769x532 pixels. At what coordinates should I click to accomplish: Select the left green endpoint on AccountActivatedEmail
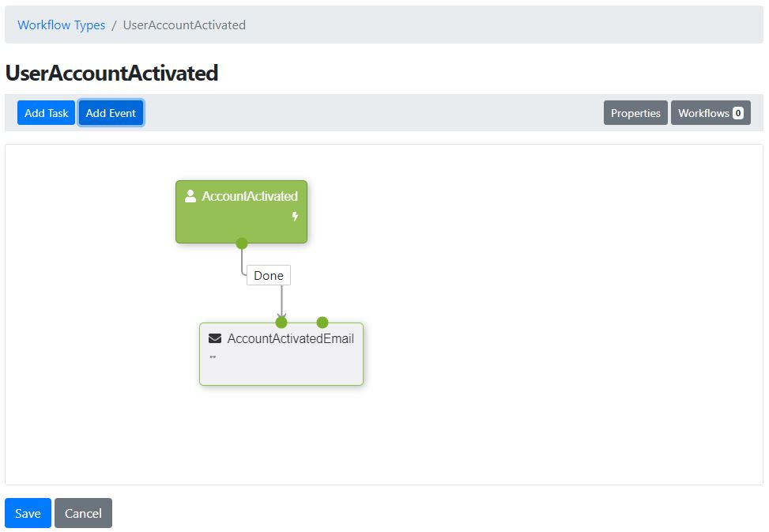(x=281, y=323)
